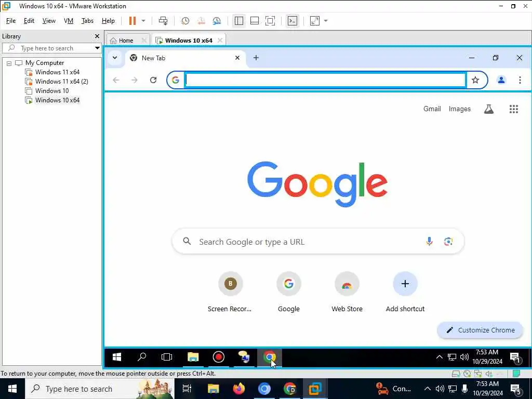Open Chrome tab search chevron
The image size is (532, 399).
coord(115,58)
